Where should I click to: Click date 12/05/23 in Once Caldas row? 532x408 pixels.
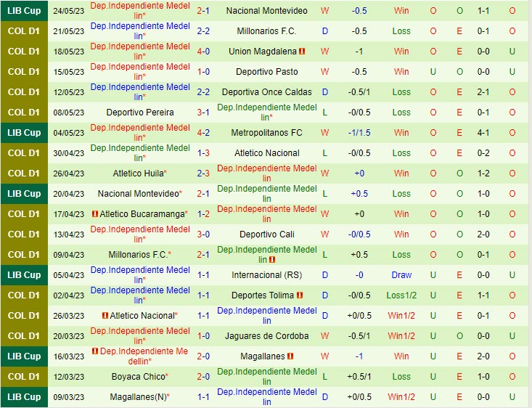point(68,92)
